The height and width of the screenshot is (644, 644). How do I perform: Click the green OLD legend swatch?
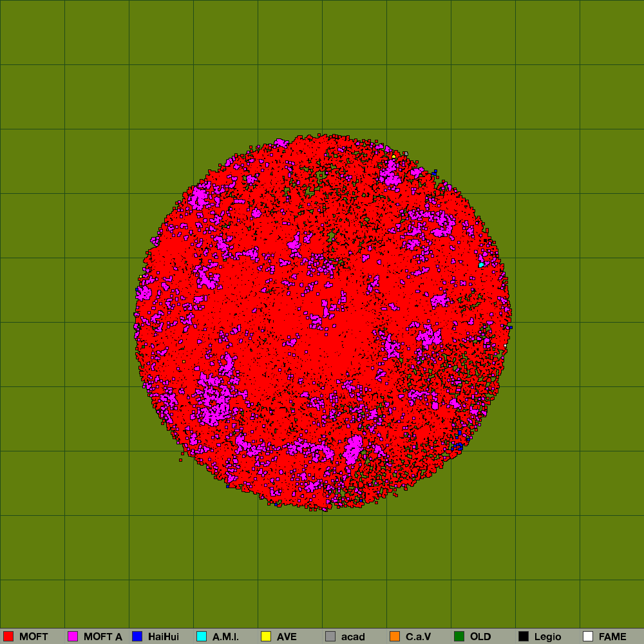point(459,636)
